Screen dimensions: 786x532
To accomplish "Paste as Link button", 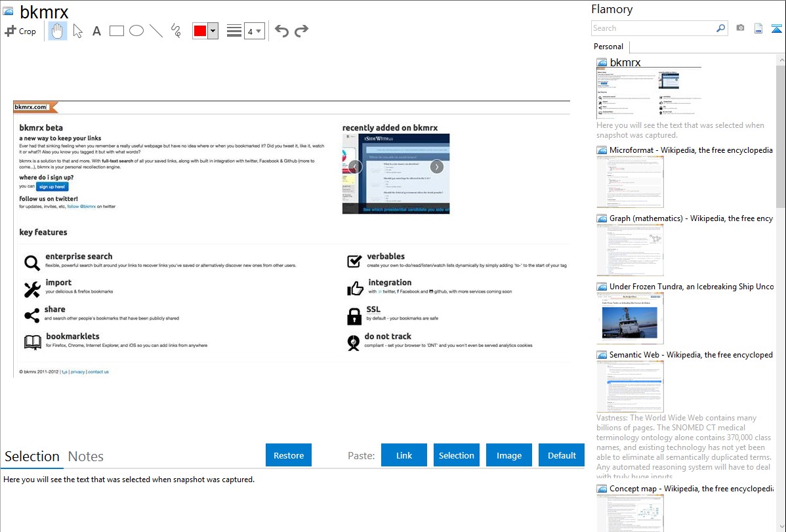I will pyautogui.click(x=404, y=455).
